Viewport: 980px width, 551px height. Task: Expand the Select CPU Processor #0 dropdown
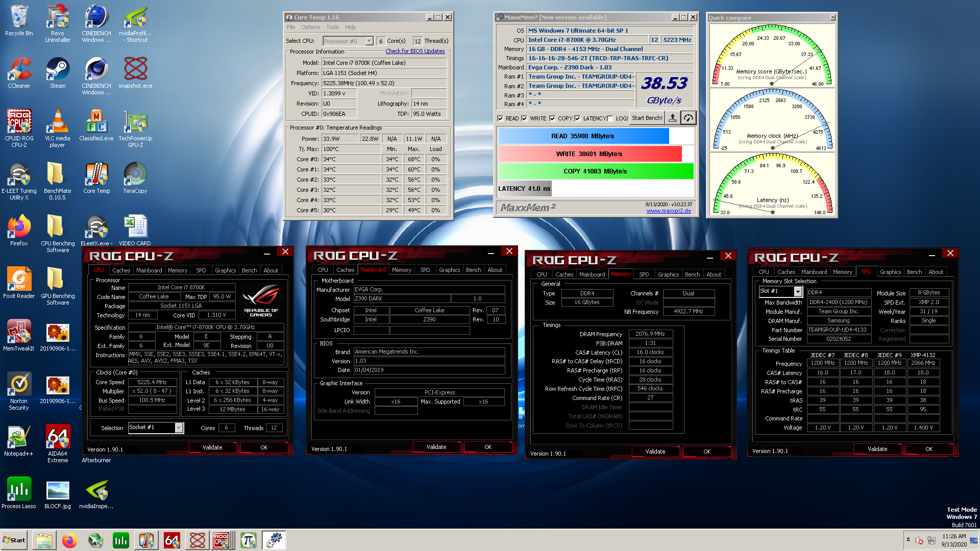click(x=370, y=41)
